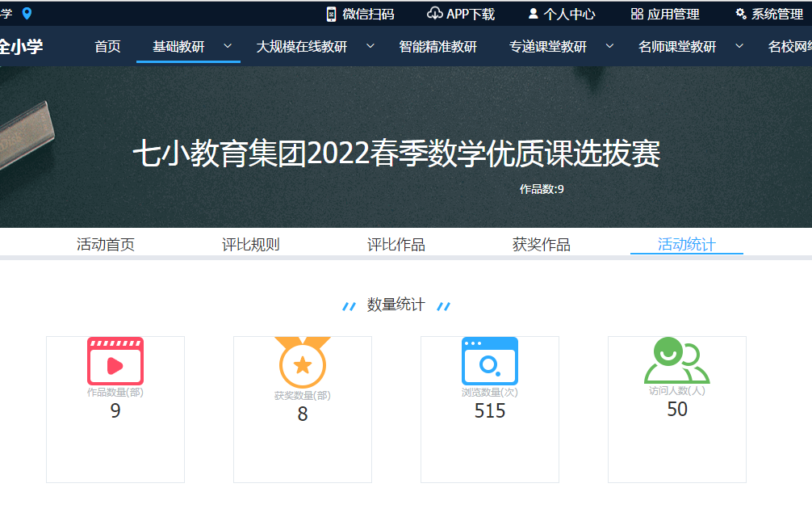Open WeChat scan via the phone icon
Viewport: 812px width, 513px height.
[331, 14]
